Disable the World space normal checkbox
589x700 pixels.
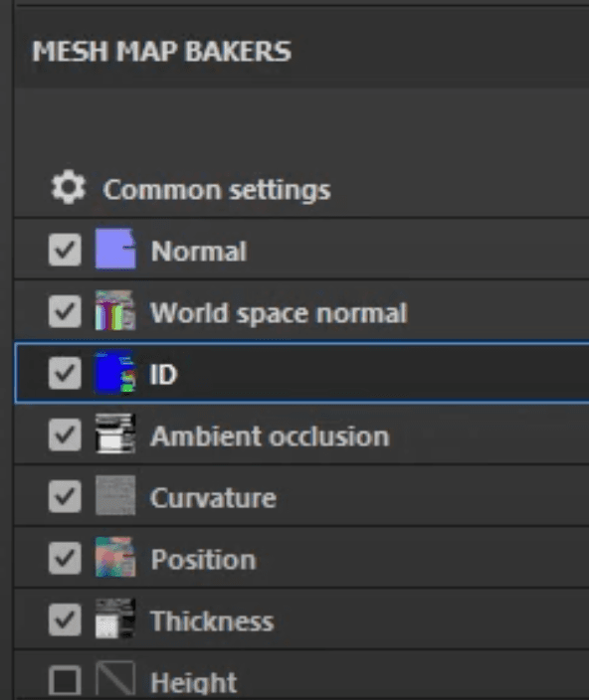65,311
